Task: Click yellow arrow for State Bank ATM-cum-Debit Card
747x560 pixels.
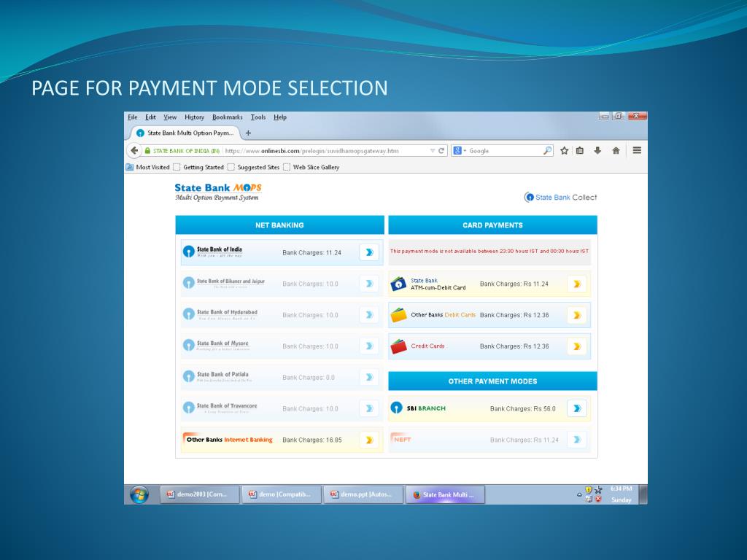Action: click(x=577, y=284)
